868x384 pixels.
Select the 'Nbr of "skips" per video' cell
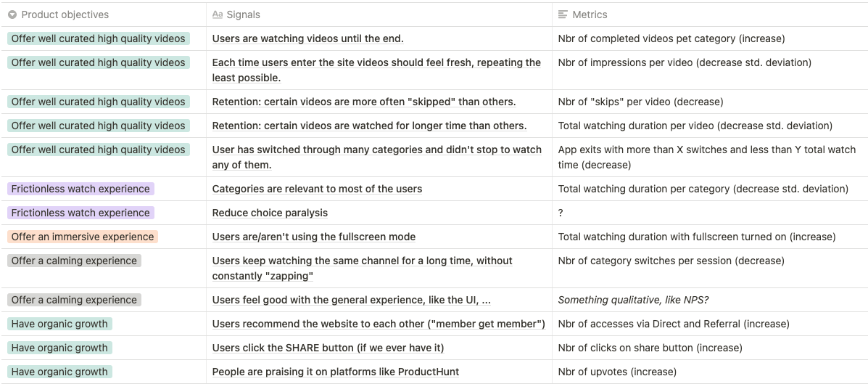pyautogui.click(x=640, y=102)
